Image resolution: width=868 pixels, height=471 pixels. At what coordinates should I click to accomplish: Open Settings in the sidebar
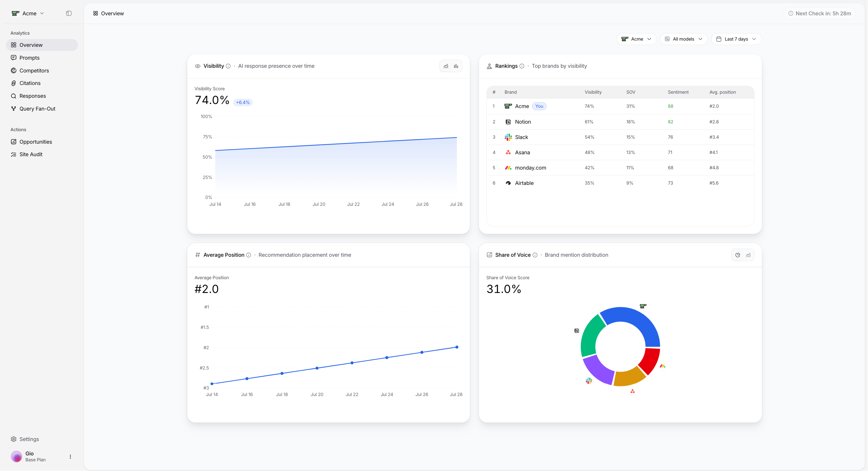click(x=42, y=439)
